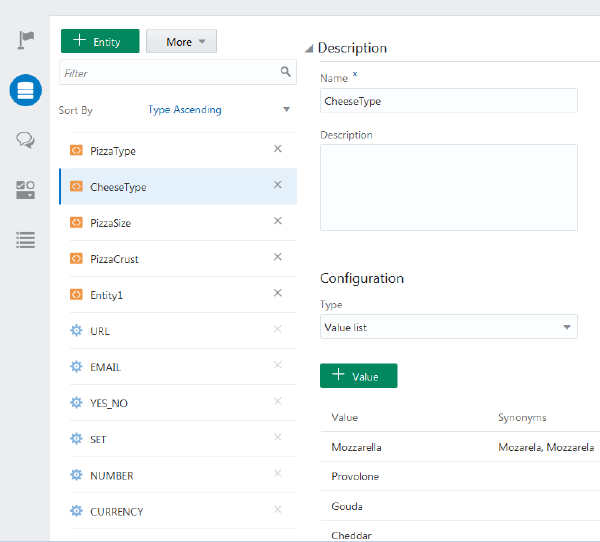This screenshot has height=542, width=600.
Task: Click the Cheddar value cell
Action: point(351,535)
